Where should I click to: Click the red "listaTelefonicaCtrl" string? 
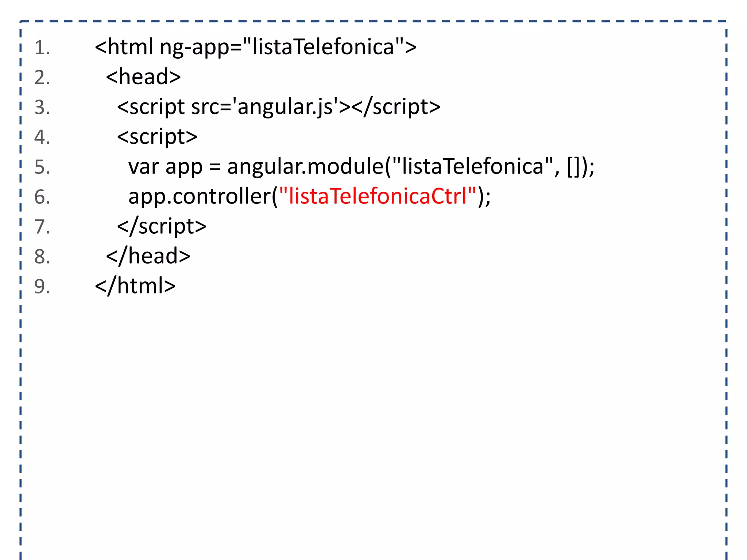click(378, 196)
